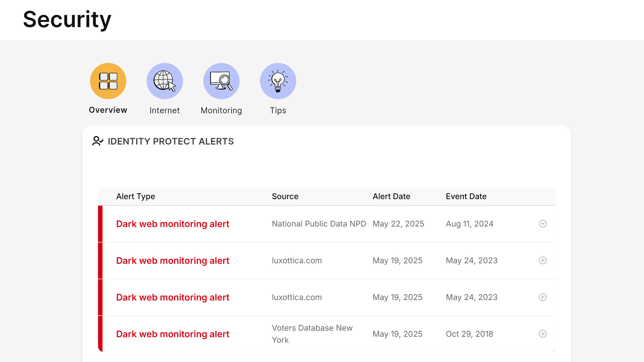Viewport: 644px width, 362px height.
Task: Click Voters Database New York source text
Action: [x=312, y=334]
